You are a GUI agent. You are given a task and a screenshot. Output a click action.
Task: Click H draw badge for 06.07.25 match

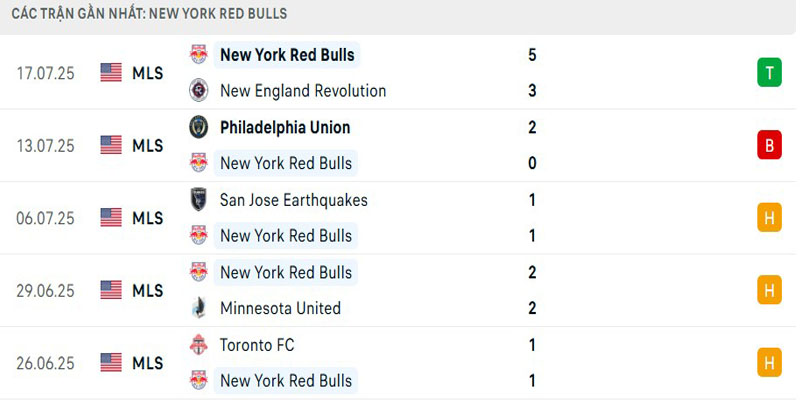(769, 217)
